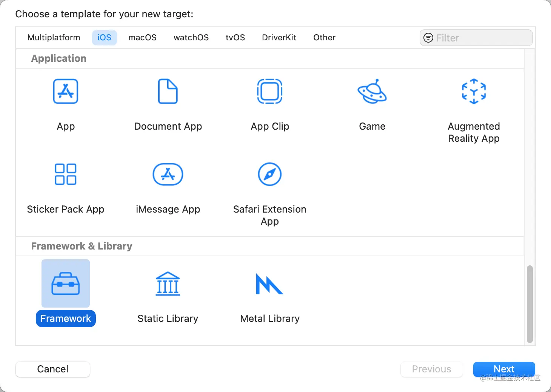Click the Static Library label
The width and height of the screenshot is (551, 392).
pos(168,318)
